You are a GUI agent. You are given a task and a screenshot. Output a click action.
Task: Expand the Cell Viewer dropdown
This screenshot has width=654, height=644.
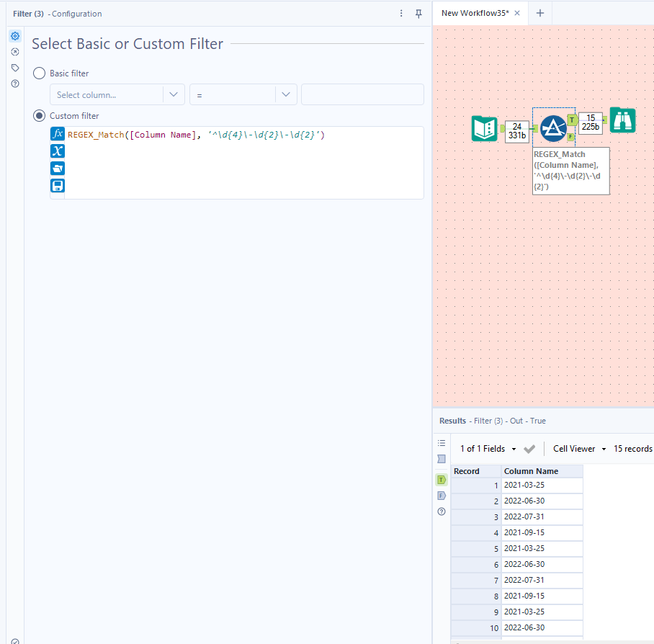pyautogui.click(x=579, y=449)
